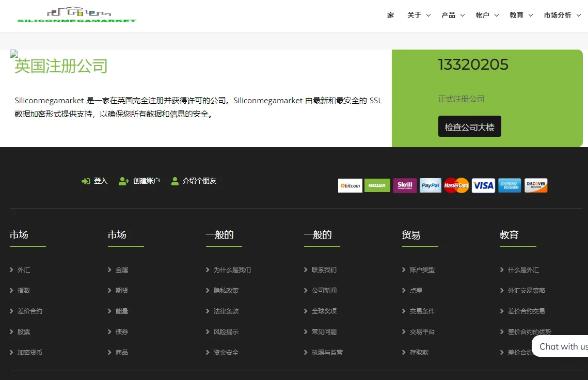Open the 加密货币 footer link

(x=29, y=352)
